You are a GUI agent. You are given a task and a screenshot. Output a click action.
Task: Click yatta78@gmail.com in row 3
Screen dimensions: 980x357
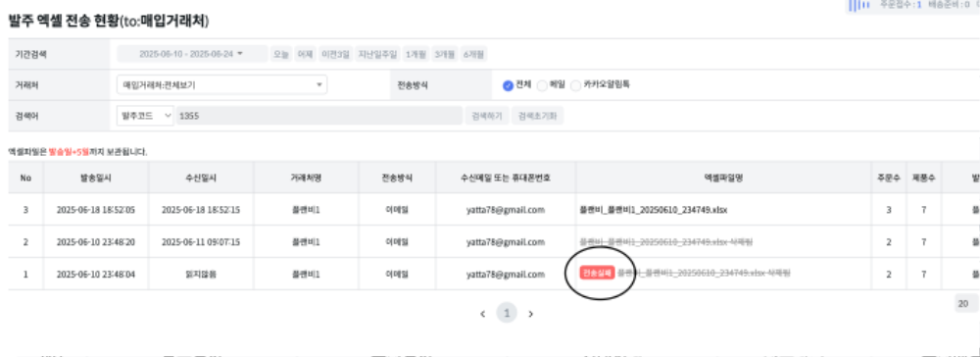pyautogui.click(x=506, y=210)
